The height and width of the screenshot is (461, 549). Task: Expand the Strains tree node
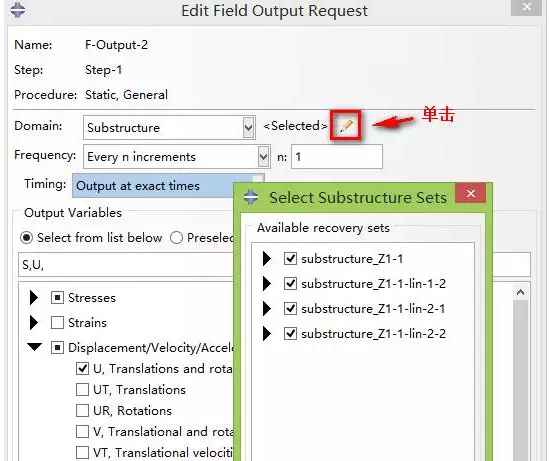[34, 322]
